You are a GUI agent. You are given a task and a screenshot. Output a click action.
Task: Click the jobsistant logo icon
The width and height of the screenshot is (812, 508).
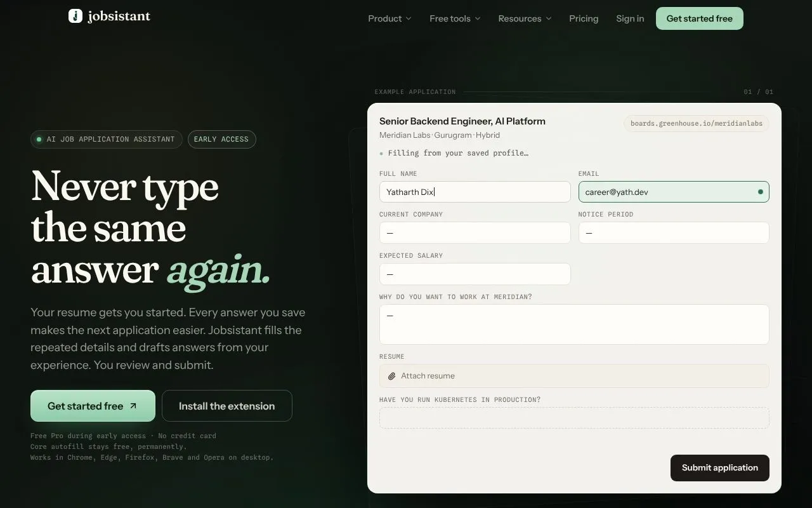click(75, 17)
